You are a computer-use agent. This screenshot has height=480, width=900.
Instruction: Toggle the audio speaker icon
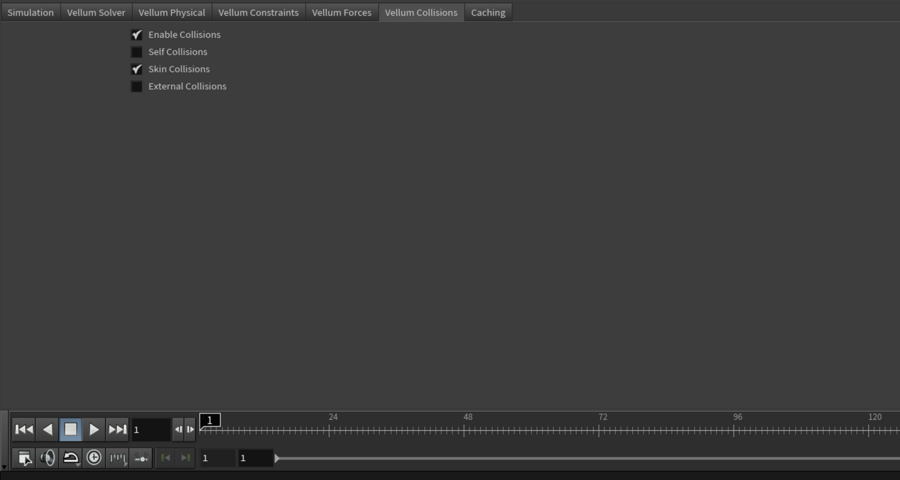point(48,458)
